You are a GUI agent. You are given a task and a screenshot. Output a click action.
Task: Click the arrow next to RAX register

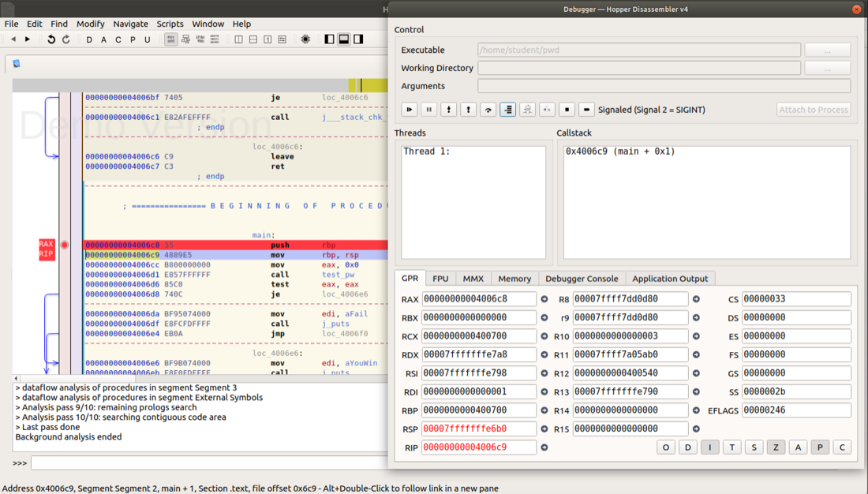coord(544,299)
